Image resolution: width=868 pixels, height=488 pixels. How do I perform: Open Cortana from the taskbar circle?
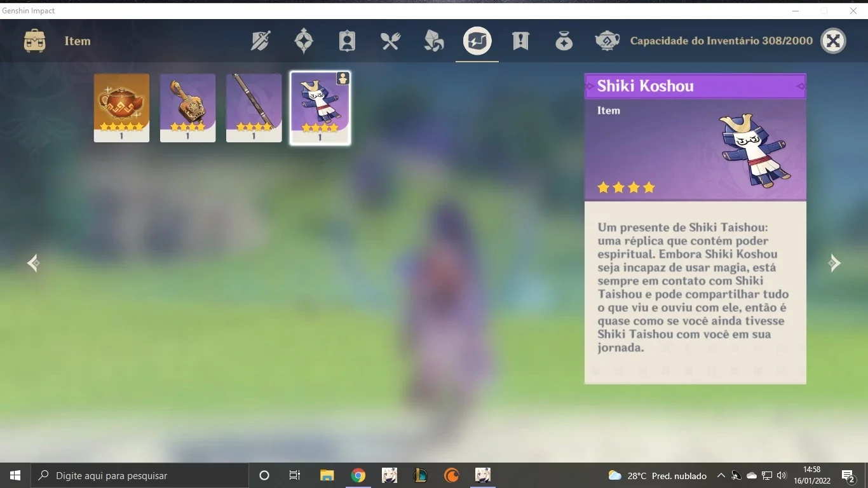click(264, 475)
